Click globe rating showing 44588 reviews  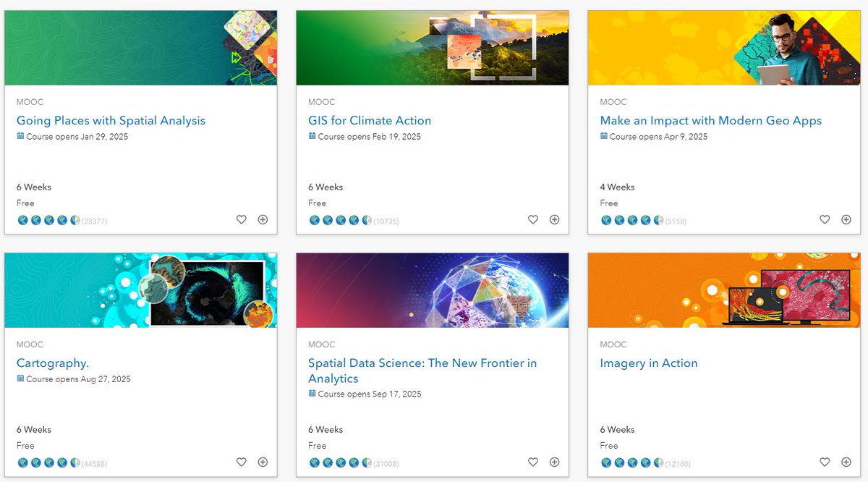[x=62, y=463]
